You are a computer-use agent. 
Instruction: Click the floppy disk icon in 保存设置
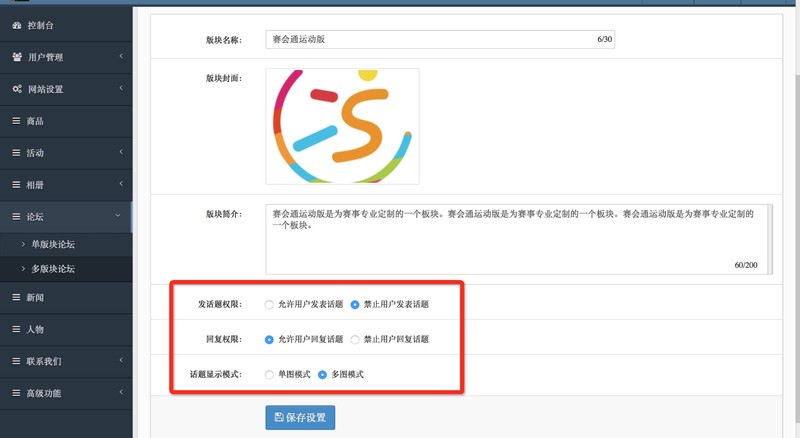point(279,417)
